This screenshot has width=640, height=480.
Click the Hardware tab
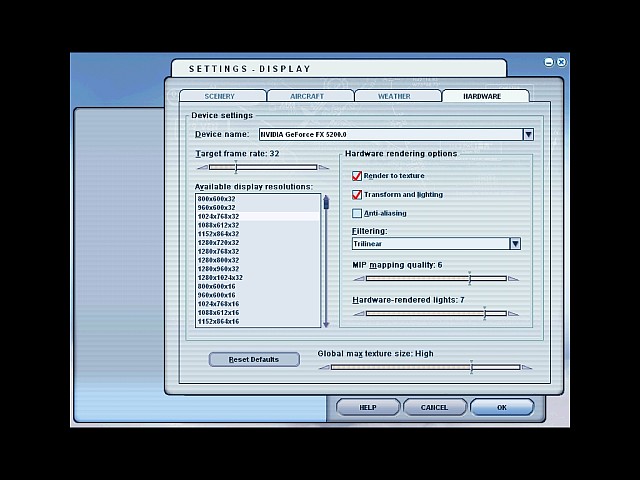(x=486, y=96)
